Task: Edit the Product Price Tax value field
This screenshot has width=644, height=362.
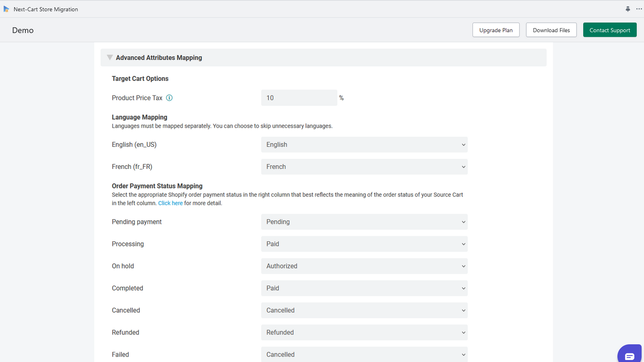Action: coord(299,98)
